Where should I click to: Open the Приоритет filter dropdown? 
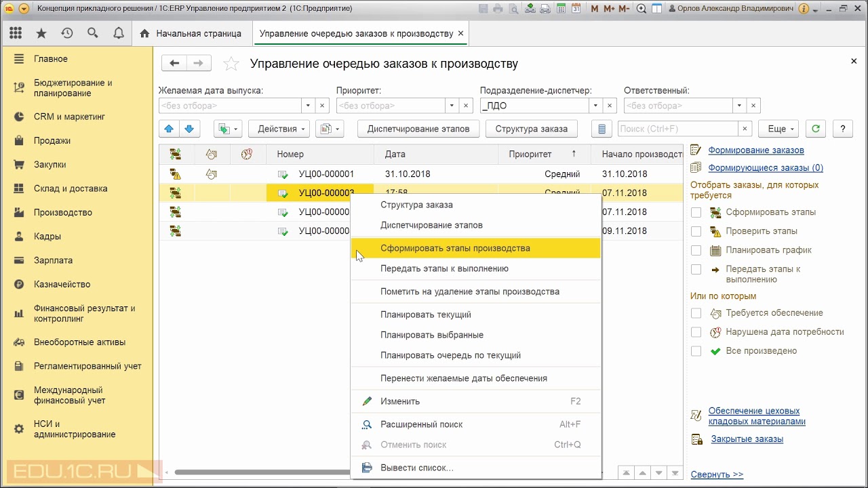click(451, 106)
